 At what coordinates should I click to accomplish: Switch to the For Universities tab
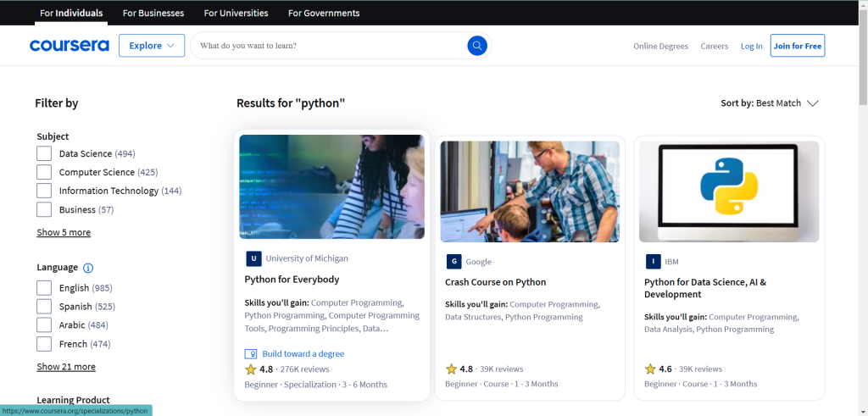point(236,13)
